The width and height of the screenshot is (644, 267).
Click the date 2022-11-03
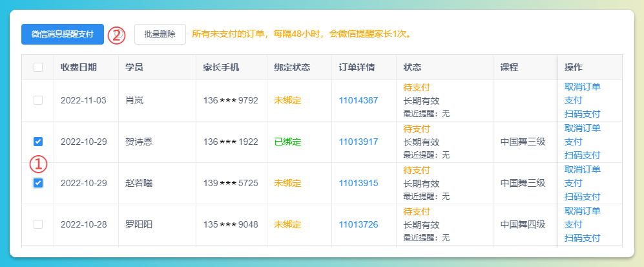(x=84, y=100)
